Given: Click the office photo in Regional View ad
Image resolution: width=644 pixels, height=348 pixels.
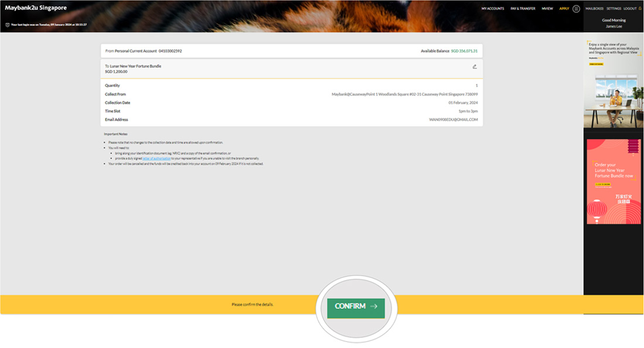Looking at the screenshot, I should click(x=614, y=100).
